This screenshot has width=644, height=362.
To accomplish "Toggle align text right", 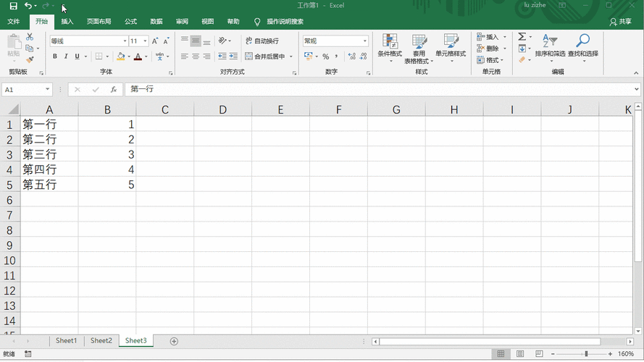I will (206, 56).
